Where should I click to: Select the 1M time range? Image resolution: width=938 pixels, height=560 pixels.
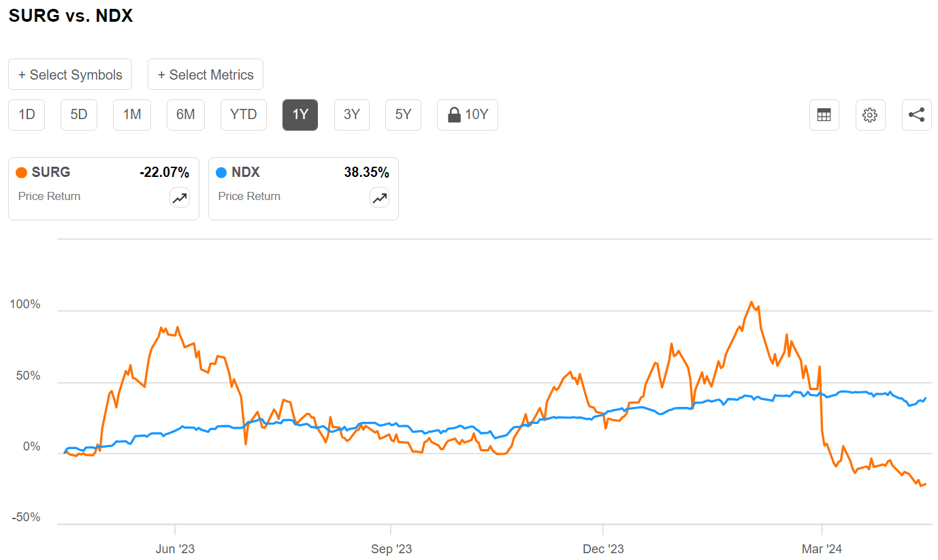[132, 114]
